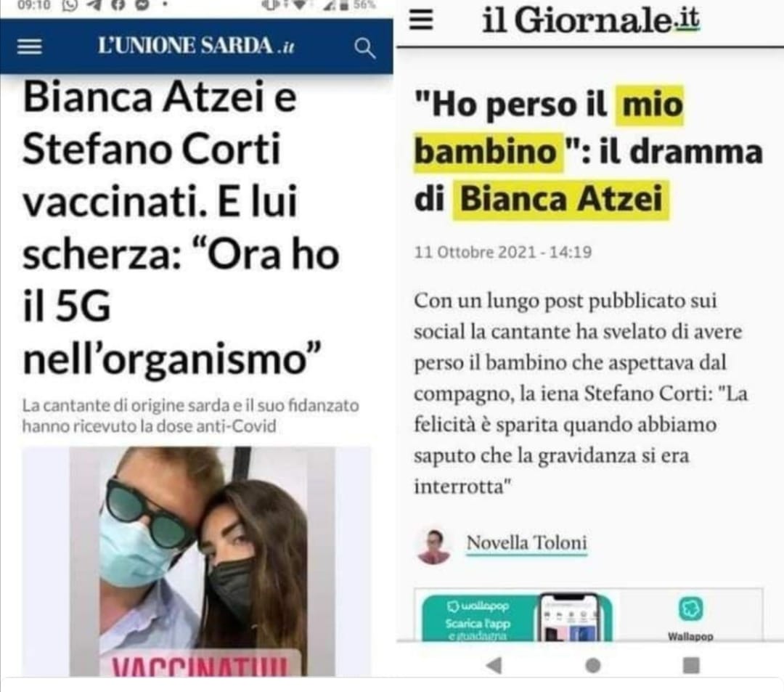Tap the Telegram notification icon
Screen dimensions: 784x692
(x=94, y=6)
